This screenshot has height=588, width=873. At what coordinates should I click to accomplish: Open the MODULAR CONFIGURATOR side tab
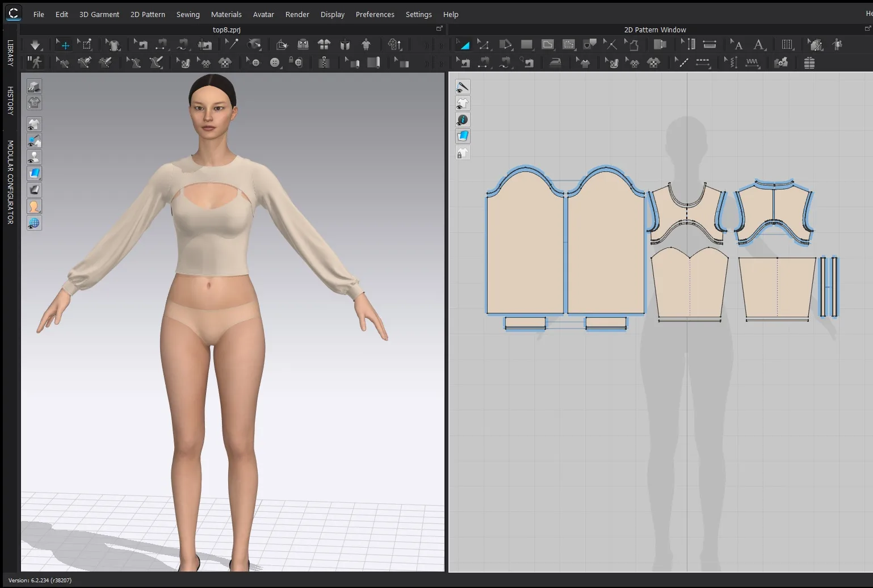point(10,182)
